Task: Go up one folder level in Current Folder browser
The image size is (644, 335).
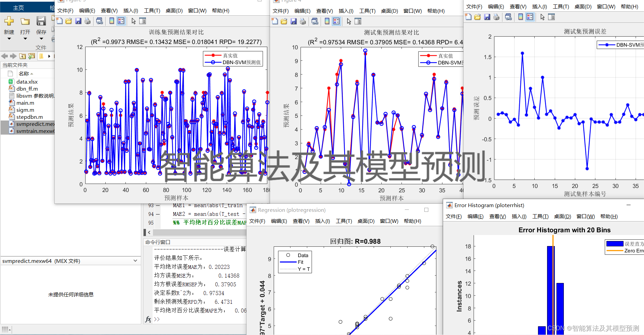Action: point(22,56)
